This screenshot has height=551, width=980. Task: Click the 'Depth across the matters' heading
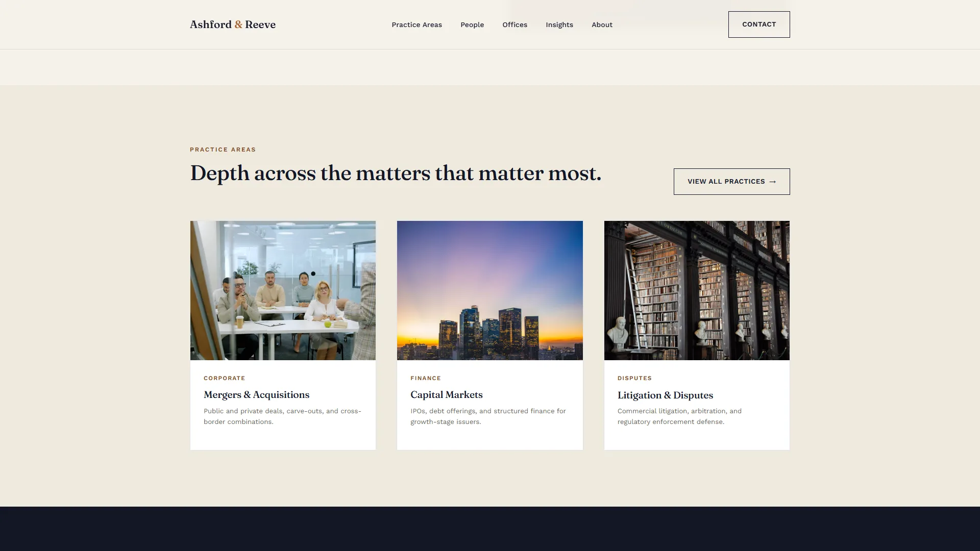[396, 173]
